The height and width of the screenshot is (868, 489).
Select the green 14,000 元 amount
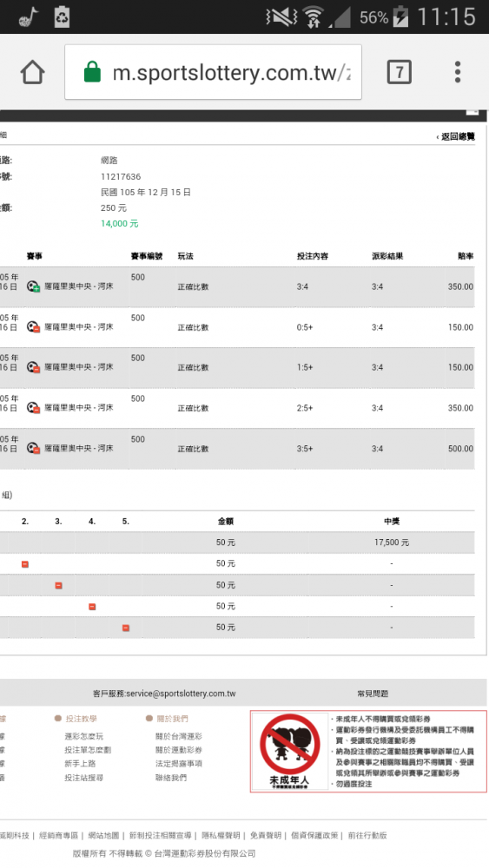120,224
